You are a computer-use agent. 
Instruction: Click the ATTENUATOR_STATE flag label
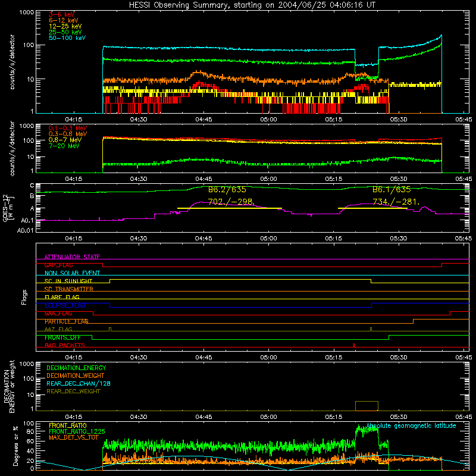[x=72, y=257]
